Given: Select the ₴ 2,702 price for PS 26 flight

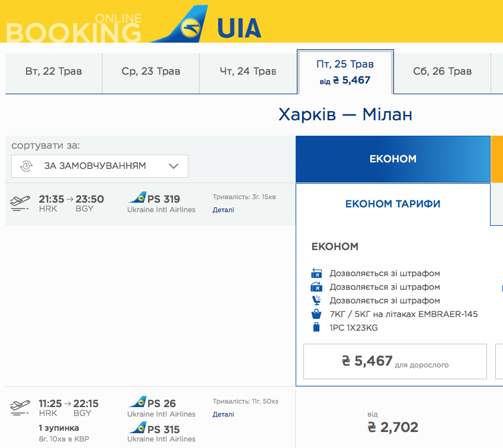Looking at the screenshot, I should click(393, 427).
